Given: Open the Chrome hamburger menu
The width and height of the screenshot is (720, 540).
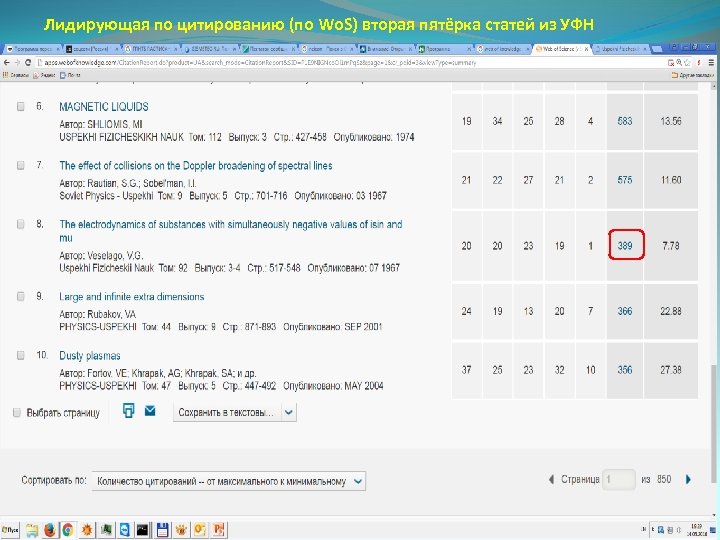Looking at the screenshot, I should tap(711, 62).
